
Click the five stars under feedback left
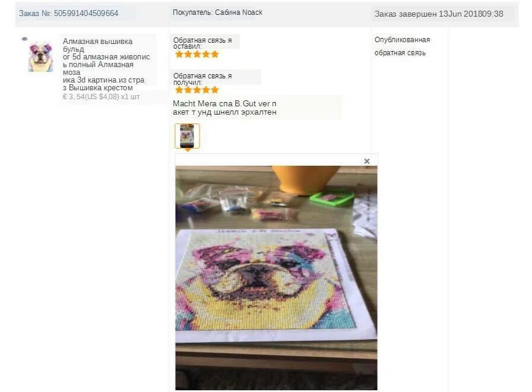tap(197, 54)
